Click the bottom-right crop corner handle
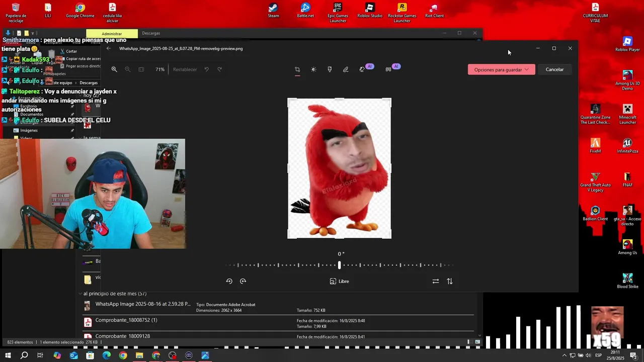The width and height of the screenshot is (644, 362). 390,237
